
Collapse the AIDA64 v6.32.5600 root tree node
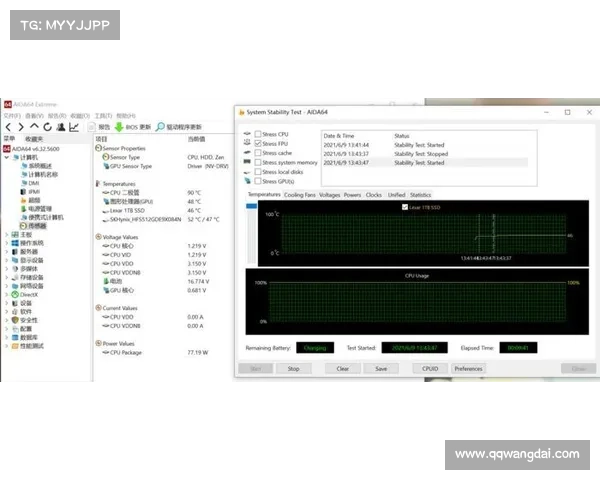(x=4, y=147)
